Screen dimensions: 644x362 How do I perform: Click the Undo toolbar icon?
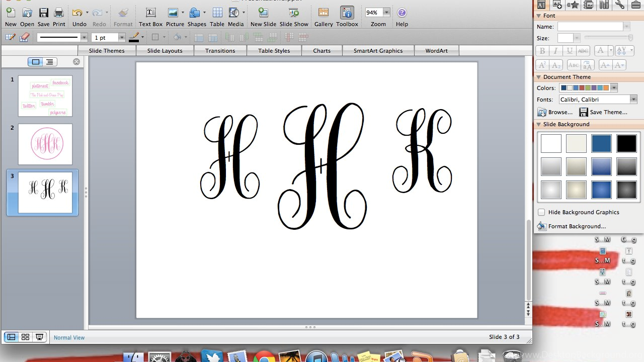click(x=77, y=13)
